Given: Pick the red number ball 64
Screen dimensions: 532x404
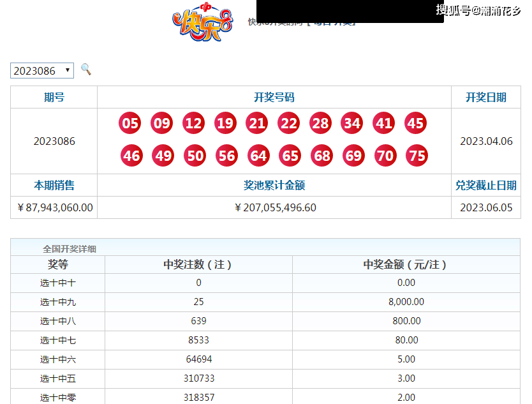Looking at the screenshot, I should pos(258,156).
